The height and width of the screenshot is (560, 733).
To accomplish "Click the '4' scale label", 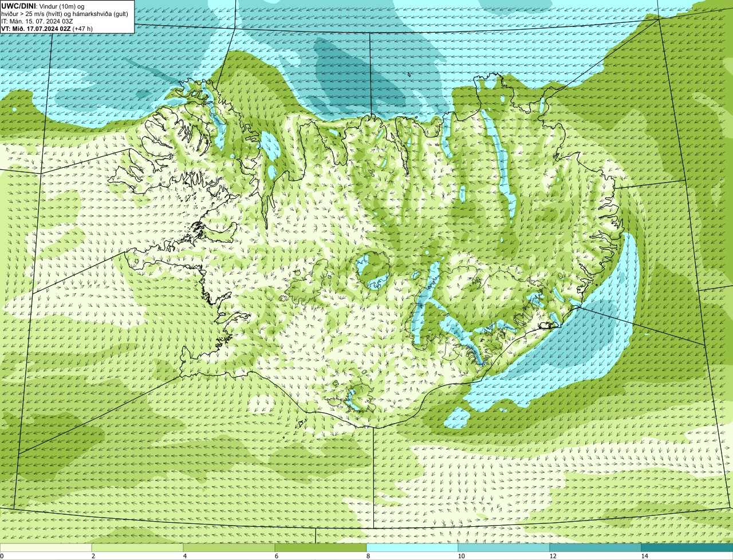I will (184, 556).
